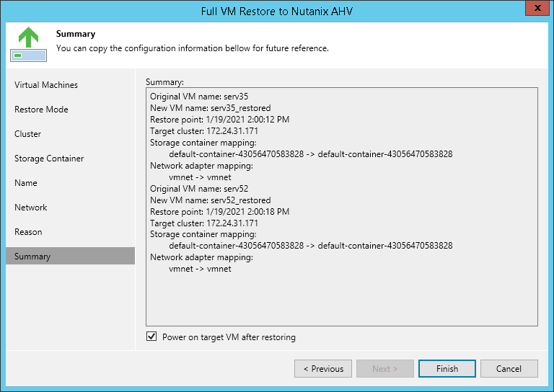Click the green restore arrow wizard icon
This screenshot has height=392, width=554.
(28, 45)
